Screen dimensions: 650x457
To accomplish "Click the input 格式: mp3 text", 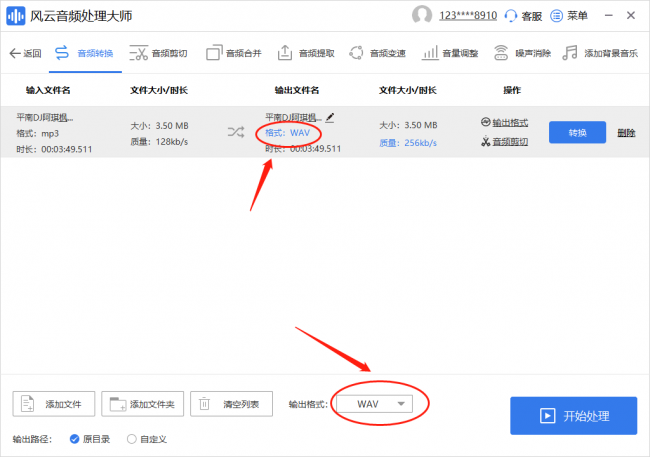I will click(37, 134).
